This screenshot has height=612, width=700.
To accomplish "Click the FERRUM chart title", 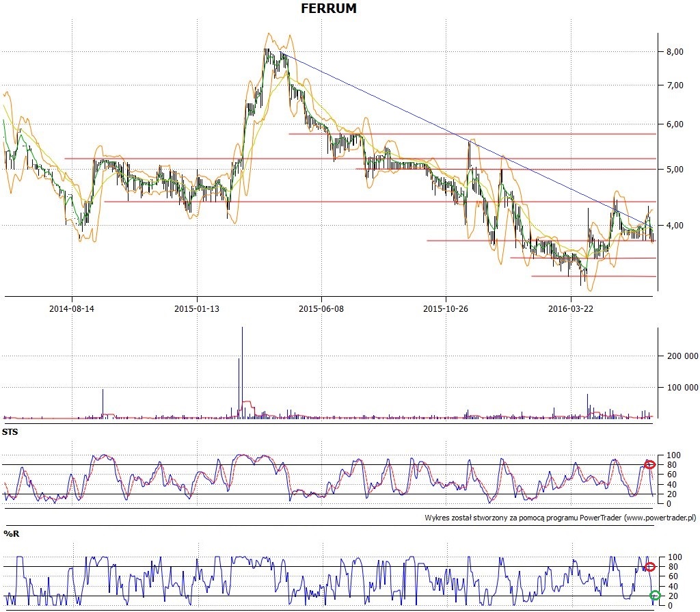I will click(x=329, y=8).
